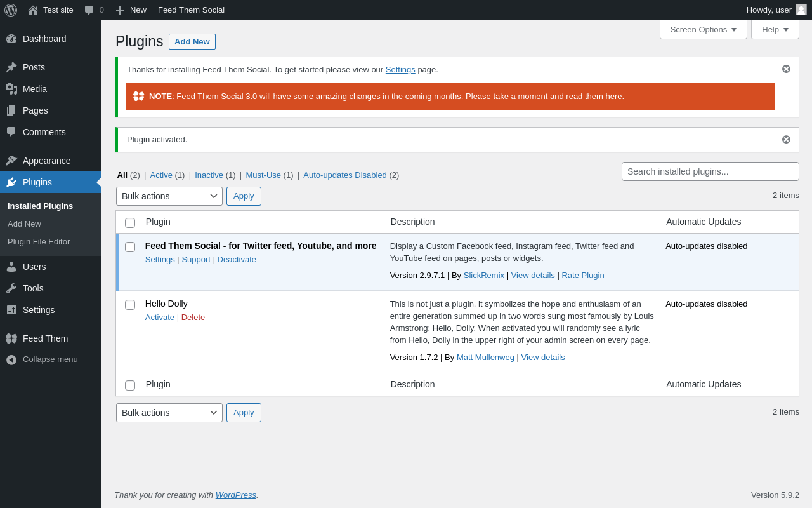This screenshot has width=812, height=508.
Task: Click the WordPress logo in admin bar
Action: click(x=11, y=10)
